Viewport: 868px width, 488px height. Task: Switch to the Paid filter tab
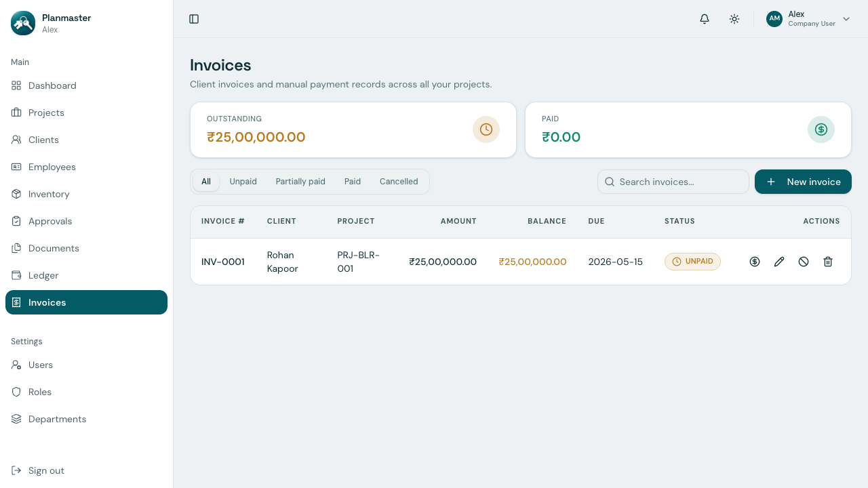click(353, 182)
